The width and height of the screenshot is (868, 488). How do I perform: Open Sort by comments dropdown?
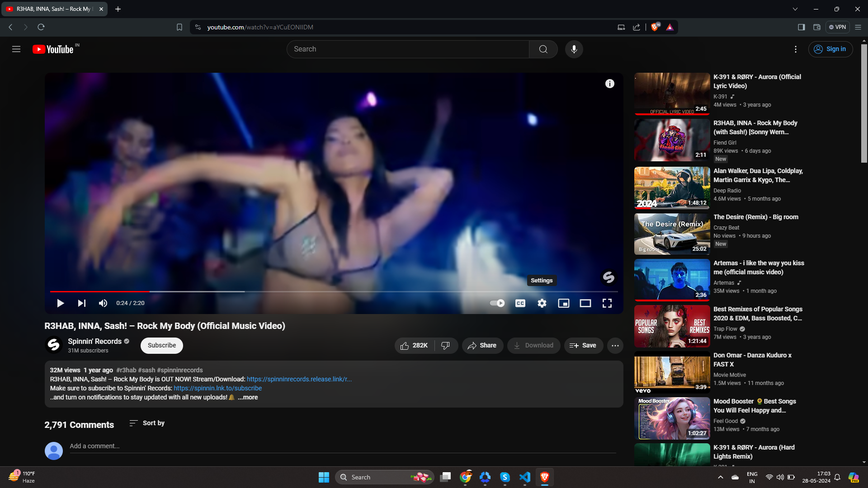tap(147, 423)
